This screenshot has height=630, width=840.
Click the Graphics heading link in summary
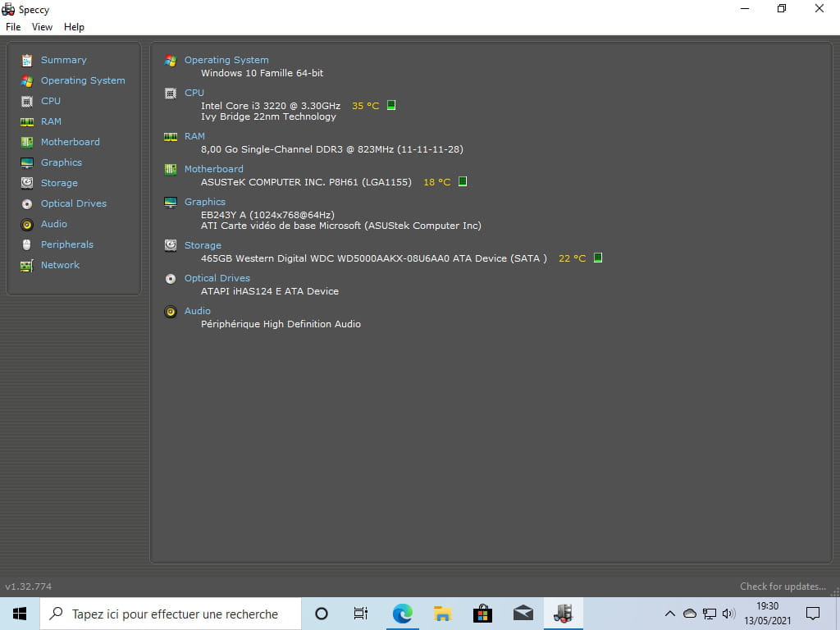204,202
